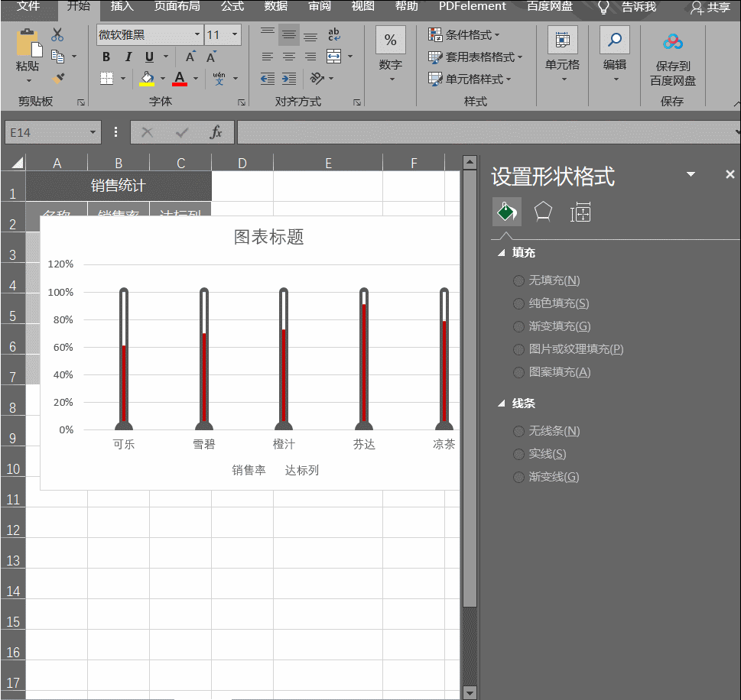The image size is (741, 700).
Task: Open the Name Box dropdown arrow
Action: pyautogui.click(x=93, y=132)
